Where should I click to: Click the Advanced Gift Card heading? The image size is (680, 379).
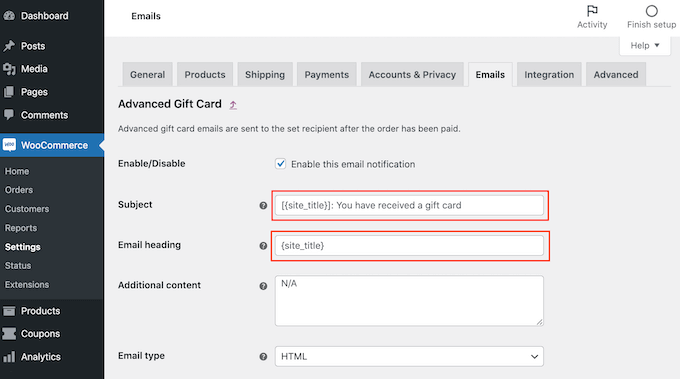[170, 104]
